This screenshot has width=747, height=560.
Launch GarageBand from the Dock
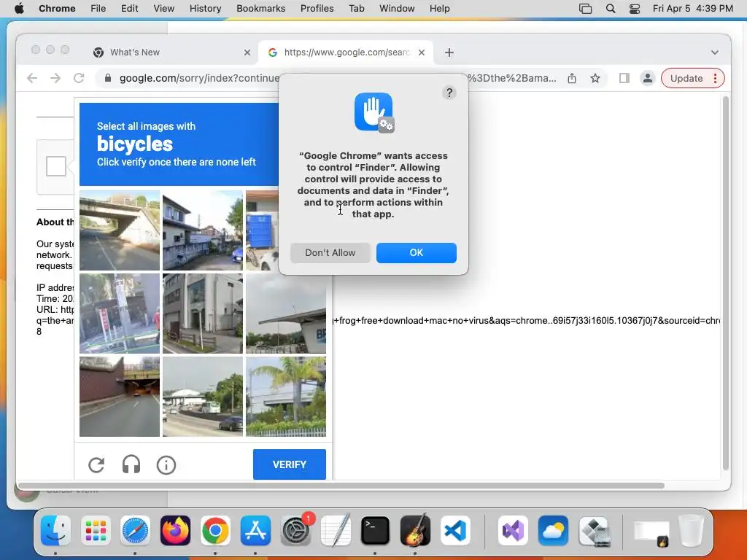tap(415, 530)
